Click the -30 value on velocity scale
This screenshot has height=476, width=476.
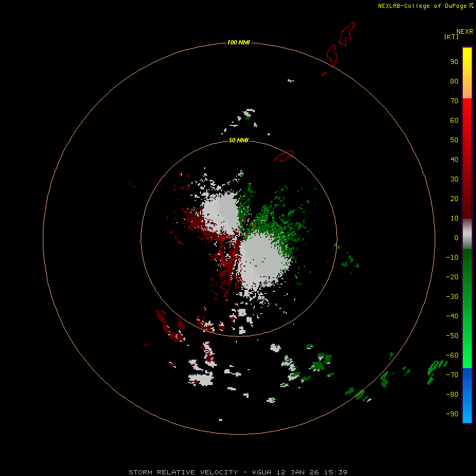[452, 297]
